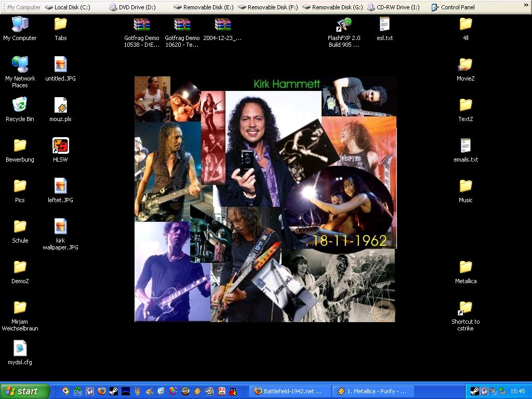Select the Gotfrag Demo 10538 archive
Image resolution: width=532 pixels, height=399 pixels.
(141, 32)
